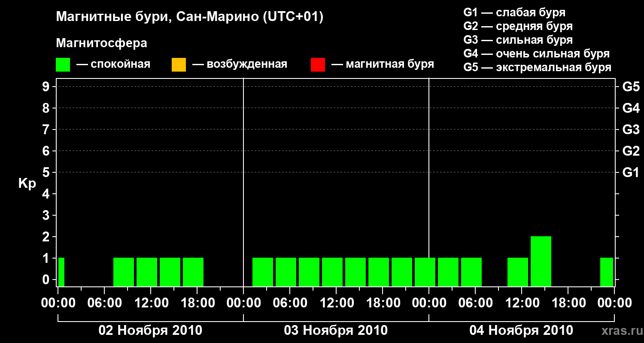Click the date label '04 Ноября 2010'

(521, 331)
